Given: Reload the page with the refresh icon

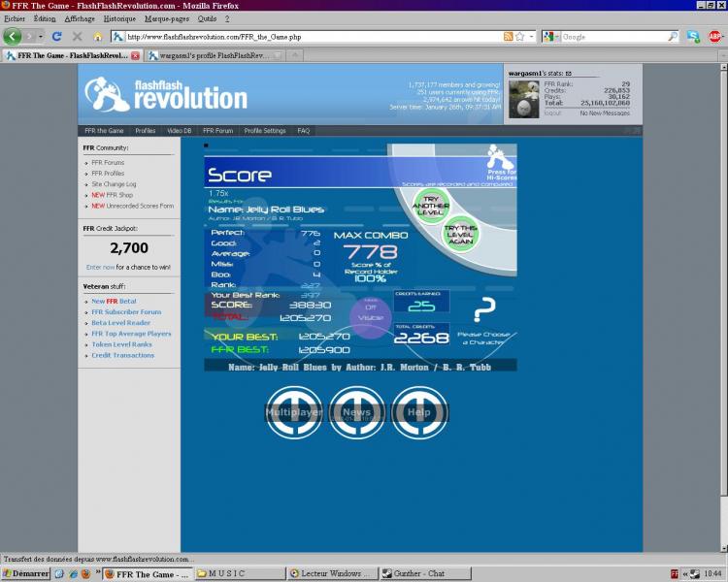Looking at the screenshot, I should click(x=57, y=37).
